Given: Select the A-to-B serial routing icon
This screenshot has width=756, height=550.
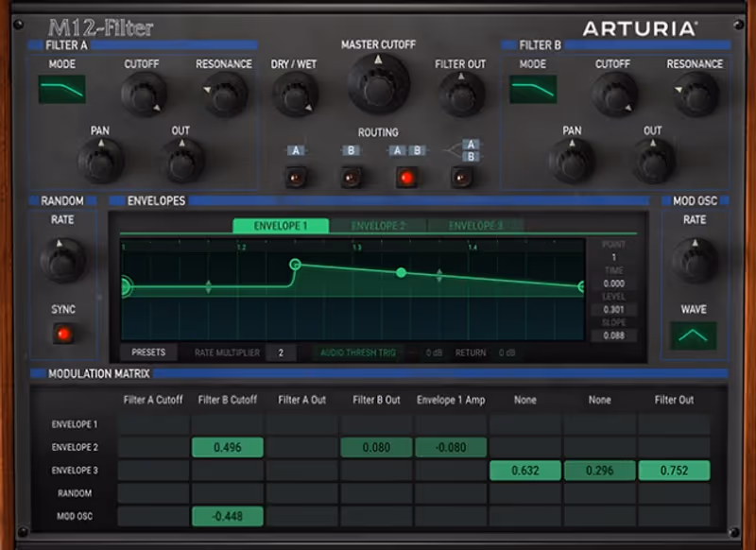Looking at the screenshot, I should (404, 148).
